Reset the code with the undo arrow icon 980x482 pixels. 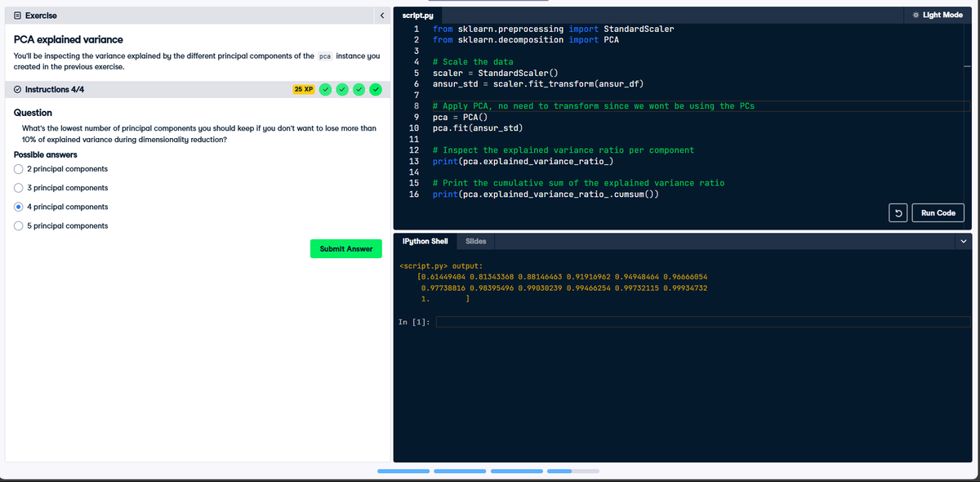(x=898, y=213)
